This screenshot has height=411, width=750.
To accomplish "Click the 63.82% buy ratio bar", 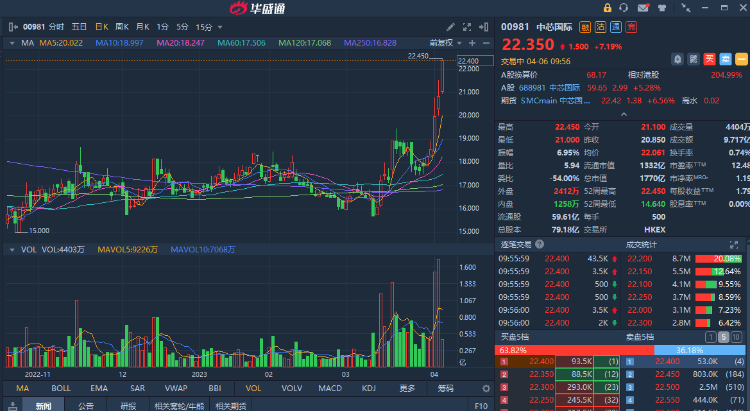I will click(574, 350).
